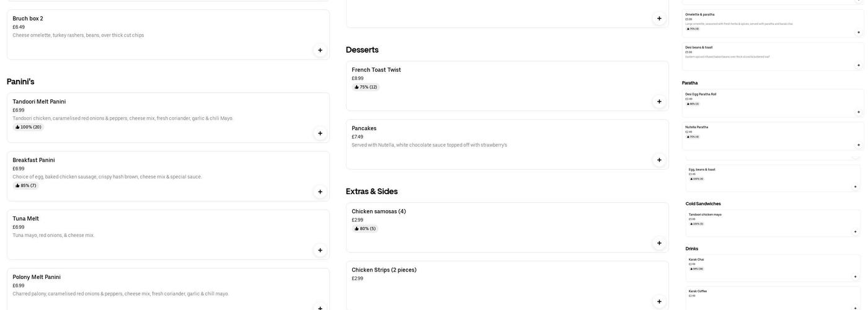Add Chicken samosas (4) to order
Image resolution: width=868 pixels, height=310 pixels.
coord(659,243)
